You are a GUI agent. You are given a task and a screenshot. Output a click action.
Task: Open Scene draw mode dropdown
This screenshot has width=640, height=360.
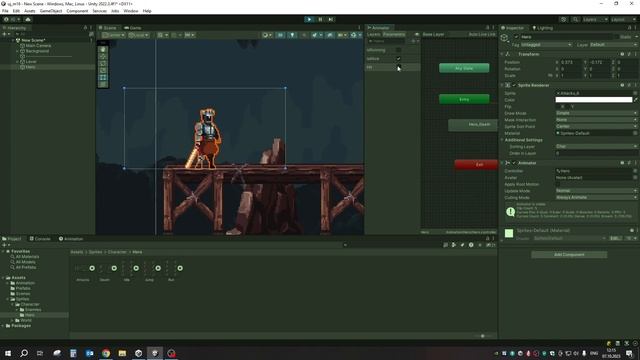pos(267,35)
